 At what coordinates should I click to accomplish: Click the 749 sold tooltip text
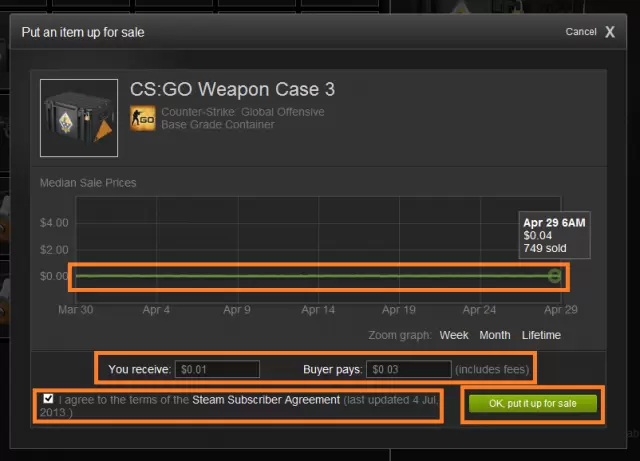pyautogui.click(x=545, y=248)
